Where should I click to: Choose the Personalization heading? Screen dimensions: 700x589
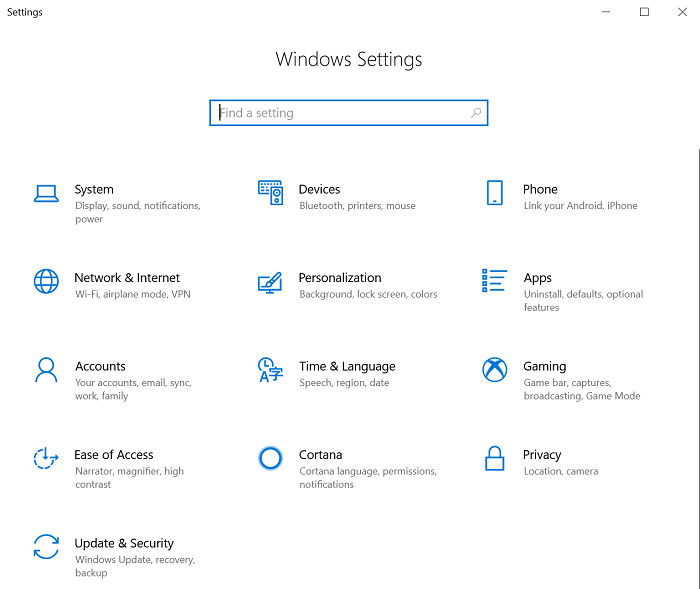[x=340, y=278]
